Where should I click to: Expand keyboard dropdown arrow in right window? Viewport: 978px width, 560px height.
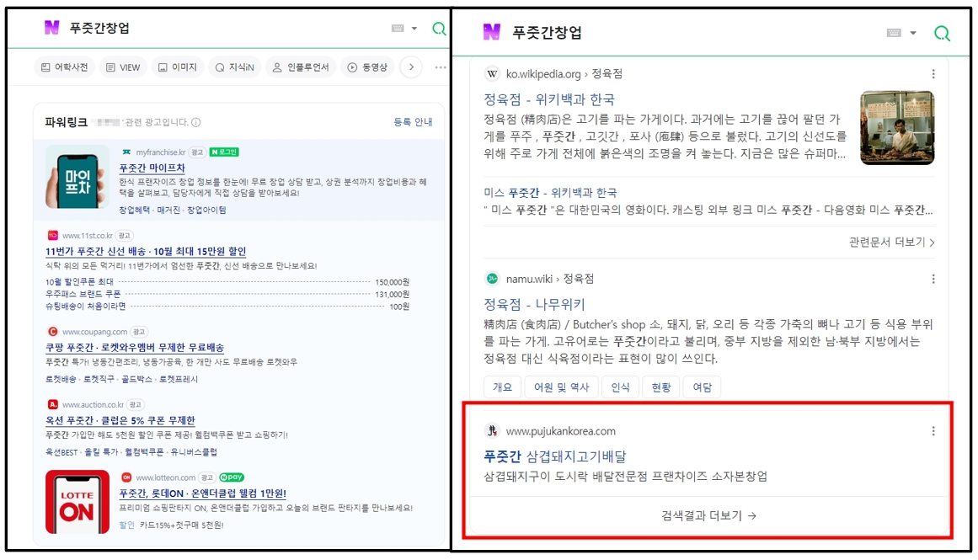tap(913, 33)
